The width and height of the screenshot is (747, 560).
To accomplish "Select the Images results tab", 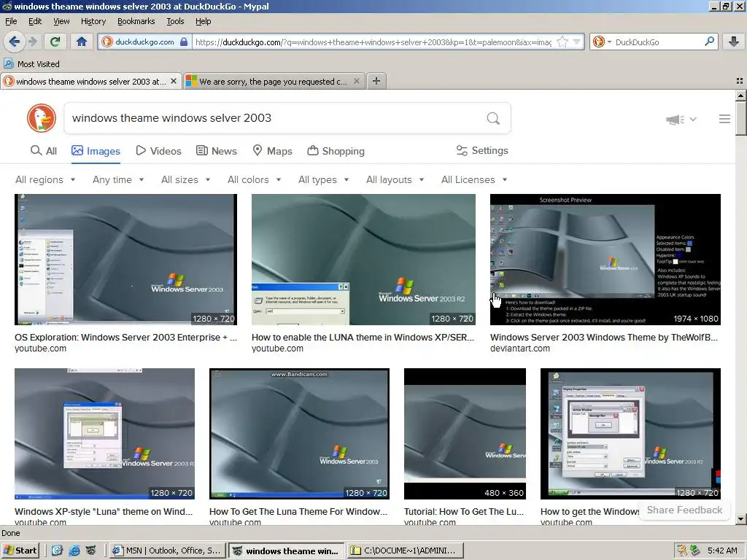I will tap(96, 151).
